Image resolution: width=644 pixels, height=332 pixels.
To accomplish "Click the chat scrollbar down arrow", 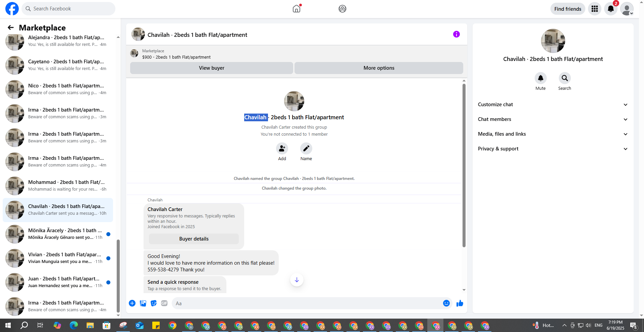I will click(464, 290).
